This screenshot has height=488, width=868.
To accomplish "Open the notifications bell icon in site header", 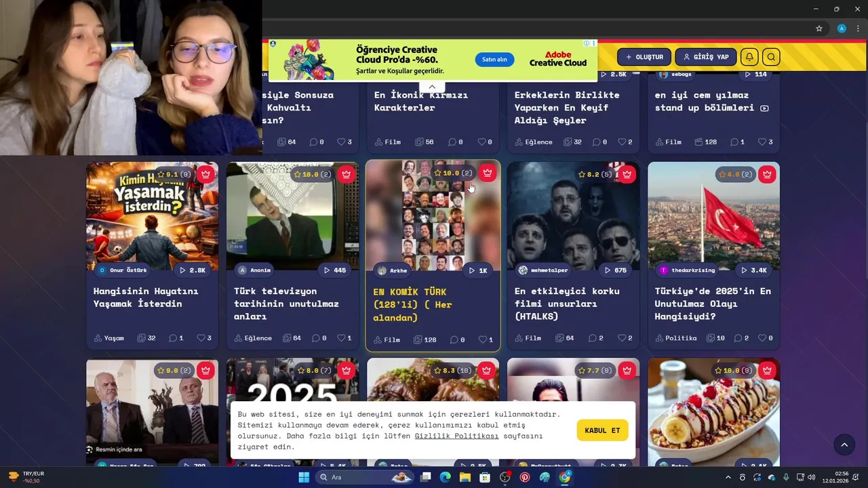I will click(x=749, y=57).
